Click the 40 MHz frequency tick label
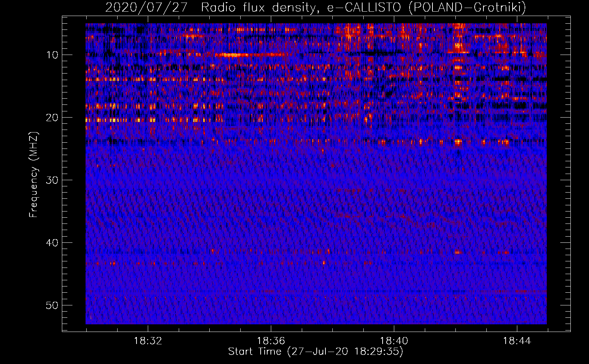Viewport: 589px width, 364px height. (52, 243)
